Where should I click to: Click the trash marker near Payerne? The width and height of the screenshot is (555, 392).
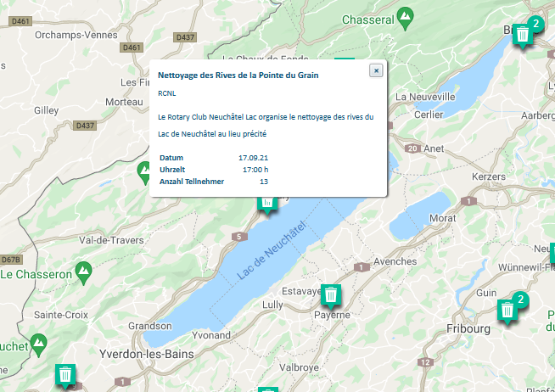(x=331, y=295)
